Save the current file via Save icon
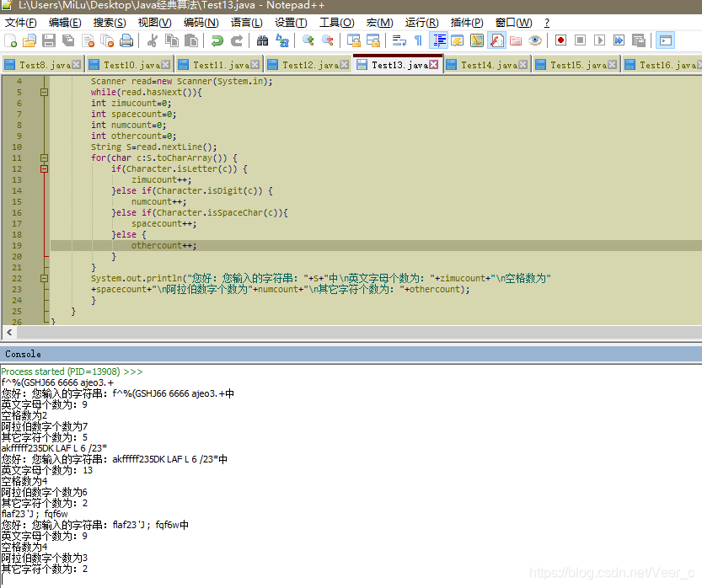702x588 pixels. point(48,40)
